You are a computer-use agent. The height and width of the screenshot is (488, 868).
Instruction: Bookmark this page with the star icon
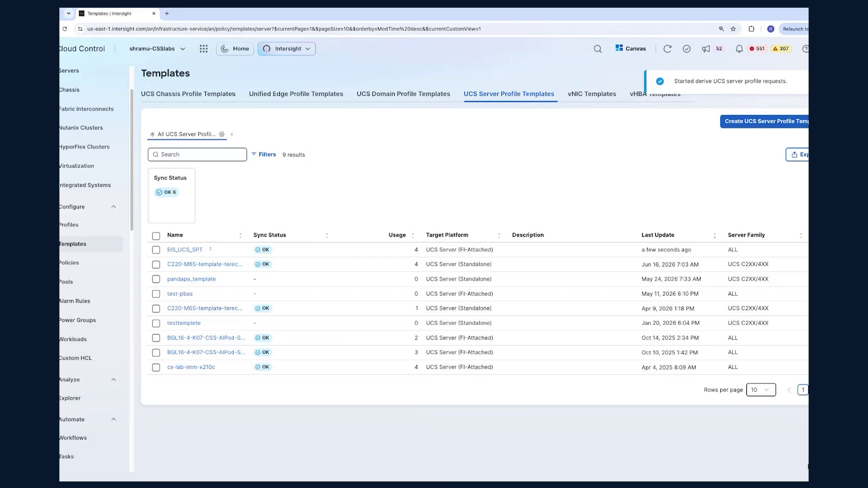tap(733, 29)
